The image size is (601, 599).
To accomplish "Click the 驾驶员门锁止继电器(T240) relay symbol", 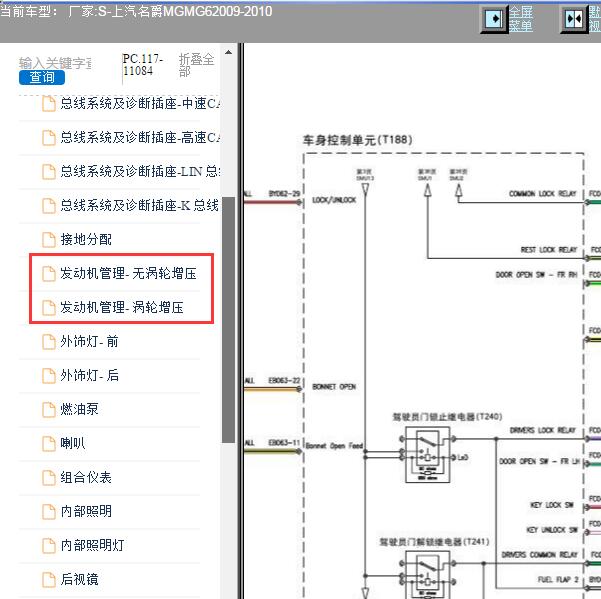I will point(427,455).
